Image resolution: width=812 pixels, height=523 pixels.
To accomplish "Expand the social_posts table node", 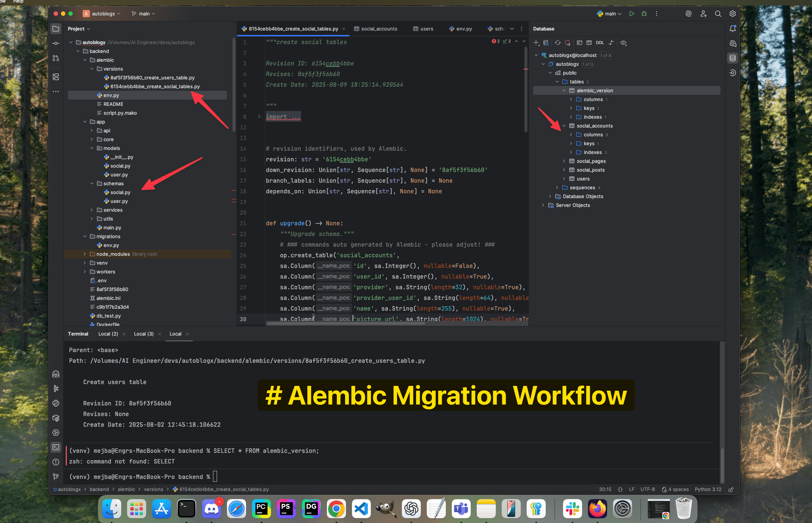I will click(564, 170).
